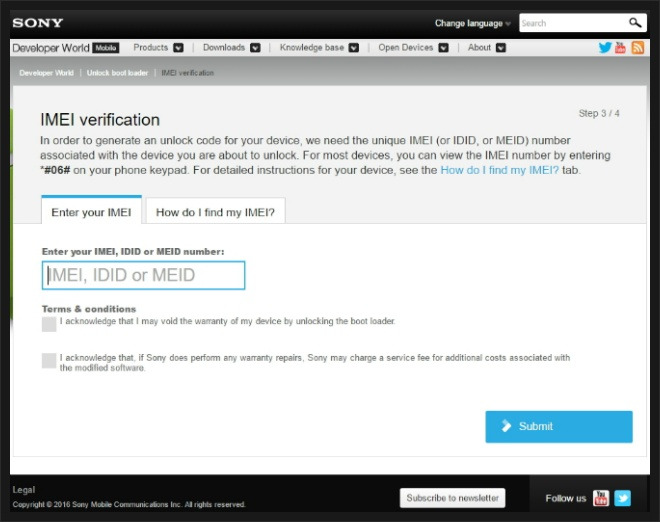Open the Open Devices menu
Image resolution: width=660 pixels, height=522 pixels.
point(406,48)
